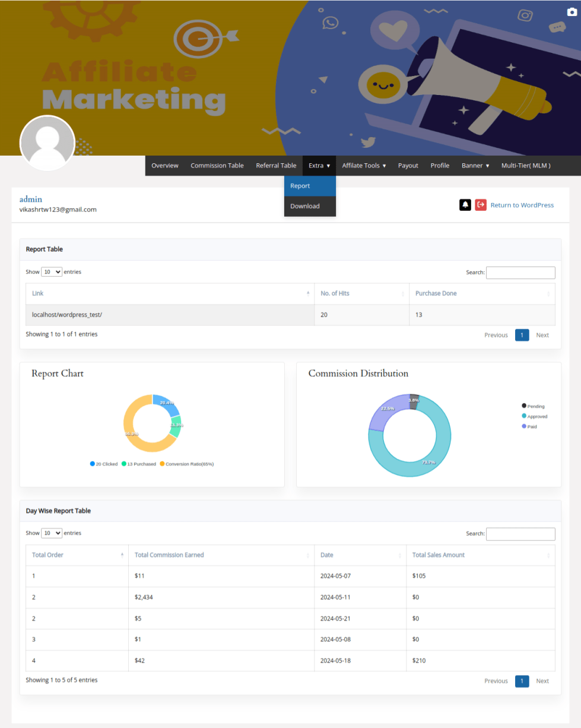This screenshot has height=728, width=581.
Task: Open the Commission Table tab
Action: (x=217, y=166)
